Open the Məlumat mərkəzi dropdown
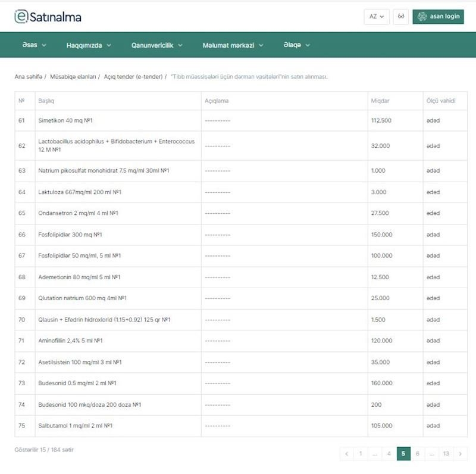Viewport: 476px width, 474px height. 233,45
